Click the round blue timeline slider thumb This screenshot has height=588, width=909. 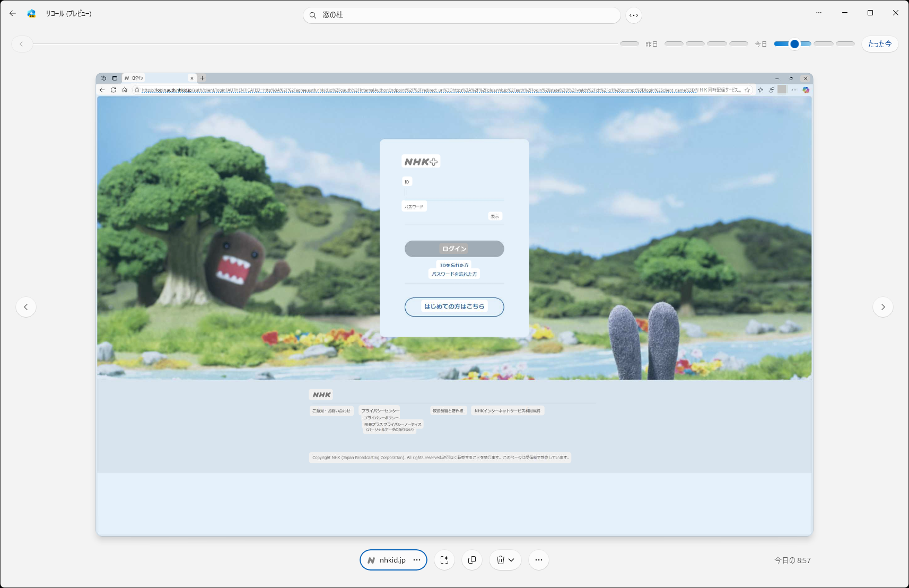(794, 44)
